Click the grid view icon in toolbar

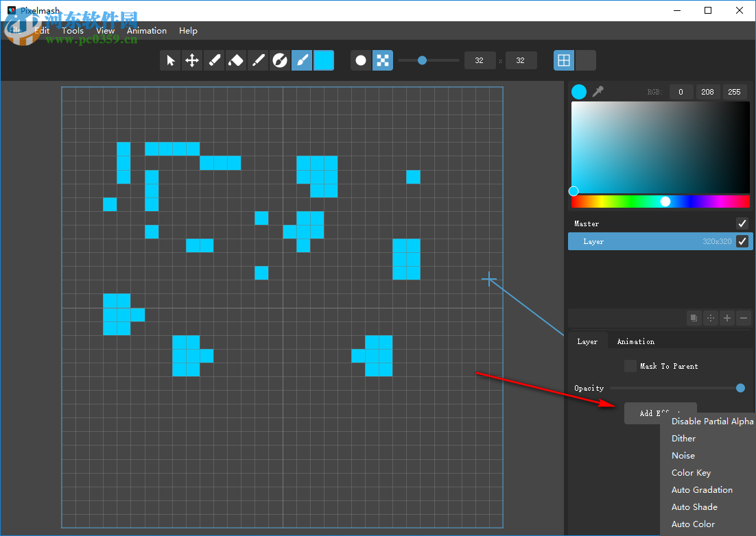coord(564,60)
